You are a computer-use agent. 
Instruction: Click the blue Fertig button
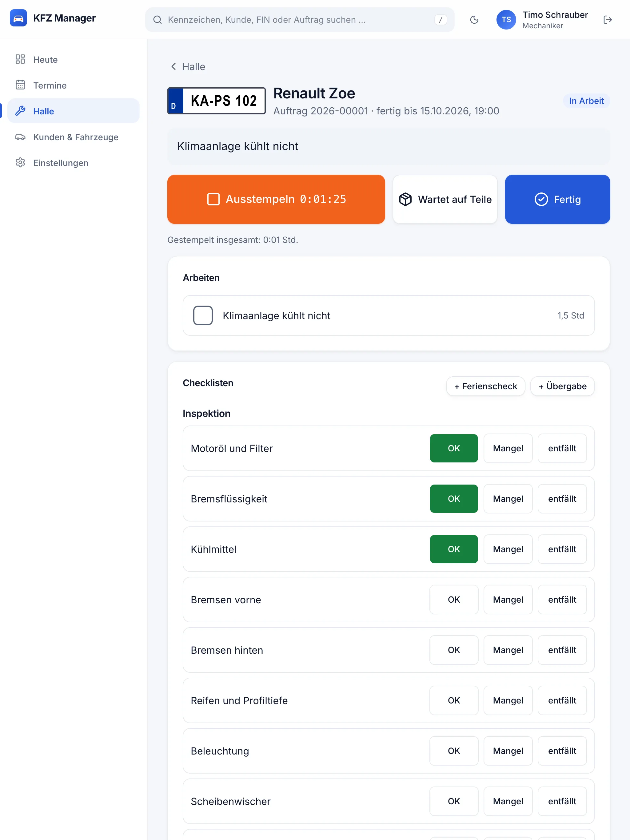tap(557, 199)
